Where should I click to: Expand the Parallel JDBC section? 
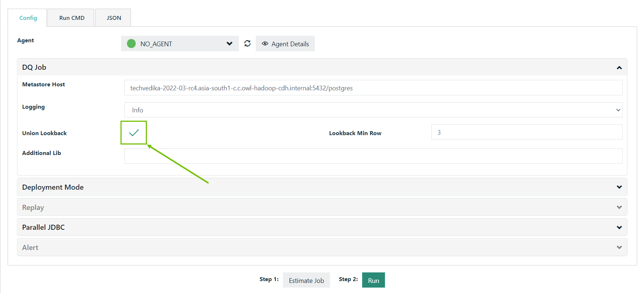coord(619,227)
